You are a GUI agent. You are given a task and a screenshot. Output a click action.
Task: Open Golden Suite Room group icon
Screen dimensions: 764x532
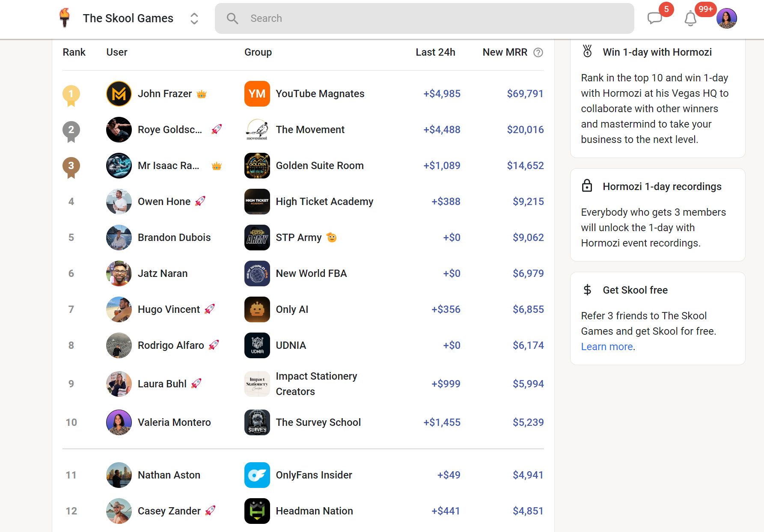pos(257,166)
